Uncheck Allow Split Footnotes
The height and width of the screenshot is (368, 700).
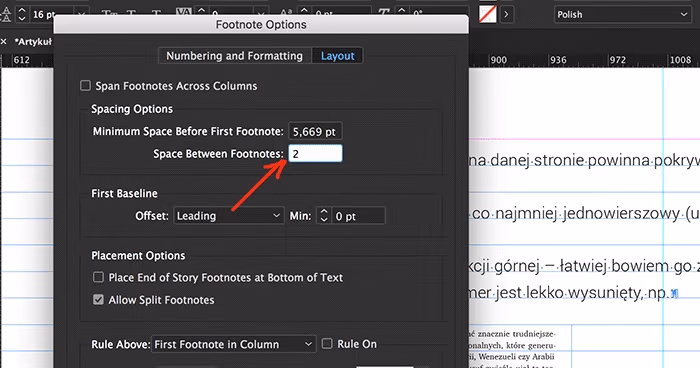[x=98, y=300]
